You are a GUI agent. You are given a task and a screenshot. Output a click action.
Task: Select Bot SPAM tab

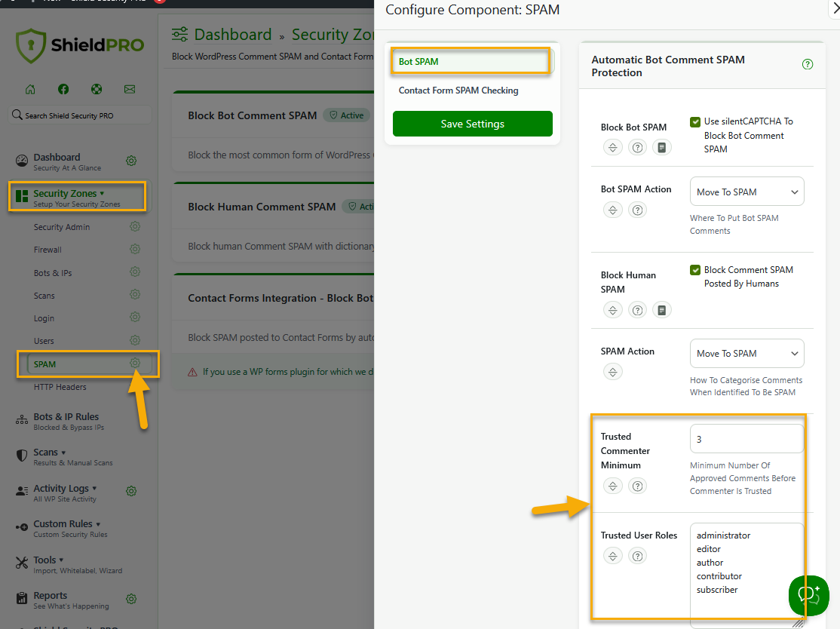click(471, 62)
